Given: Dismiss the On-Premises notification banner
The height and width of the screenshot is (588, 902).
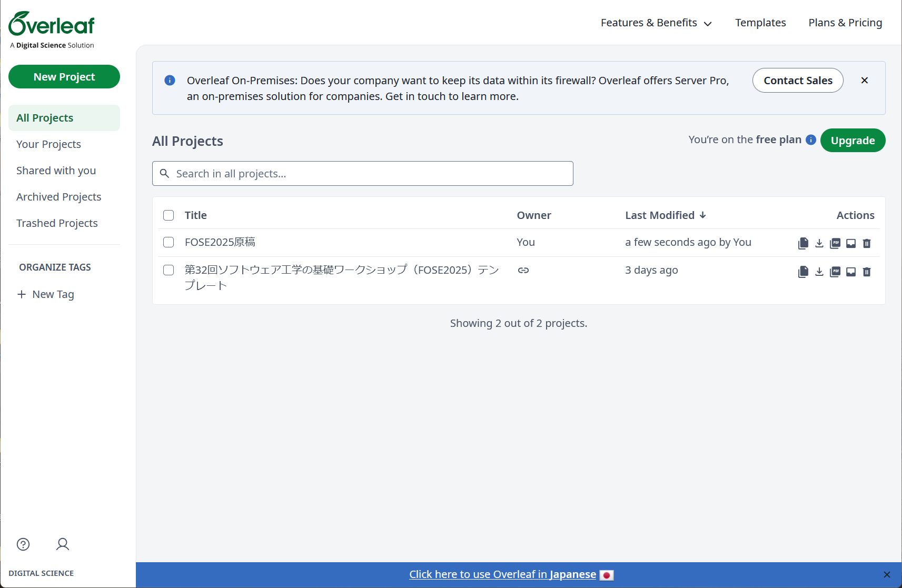Looking at the screenshot, I should point(865,80).
